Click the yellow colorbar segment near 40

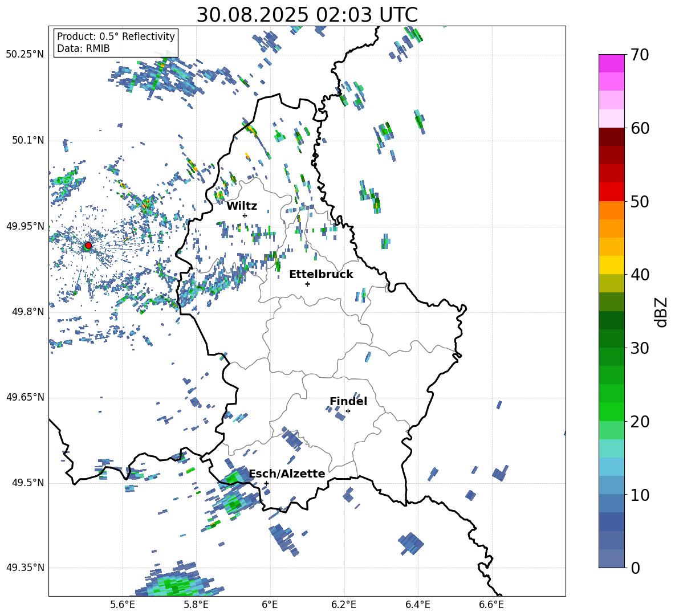(x=611, y=265)
